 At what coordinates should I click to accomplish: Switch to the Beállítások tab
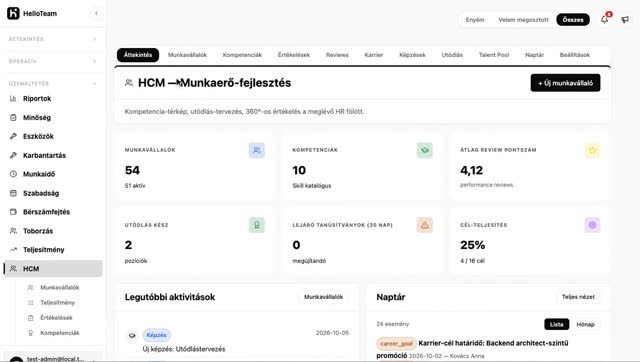tap(575, 55)
